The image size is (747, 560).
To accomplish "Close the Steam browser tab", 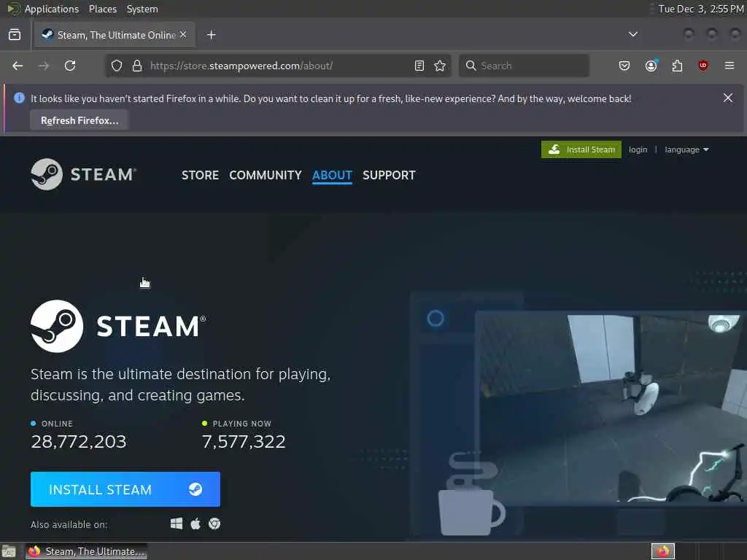I will coord(183,35).
